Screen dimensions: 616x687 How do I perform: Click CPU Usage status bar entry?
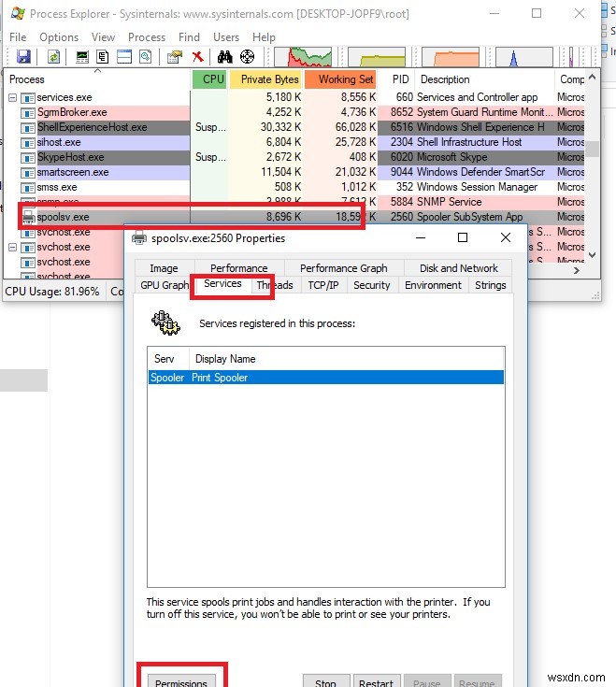coord(52,292)
